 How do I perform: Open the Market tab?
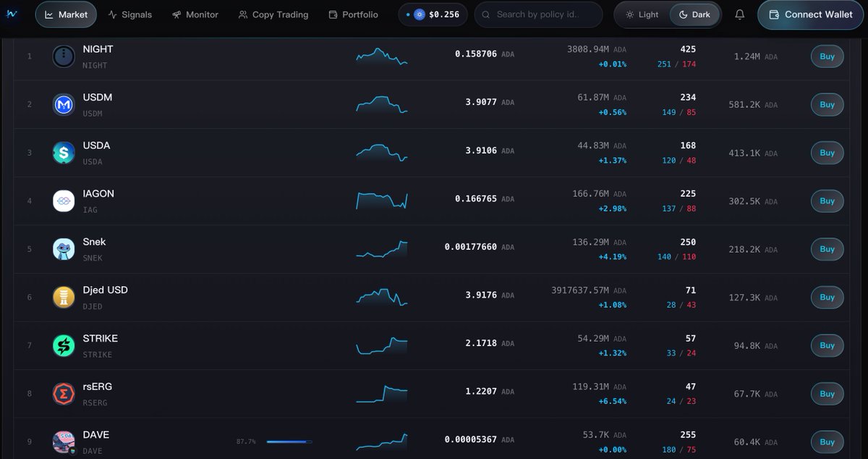pyautogui.click(x=66, y=14)
